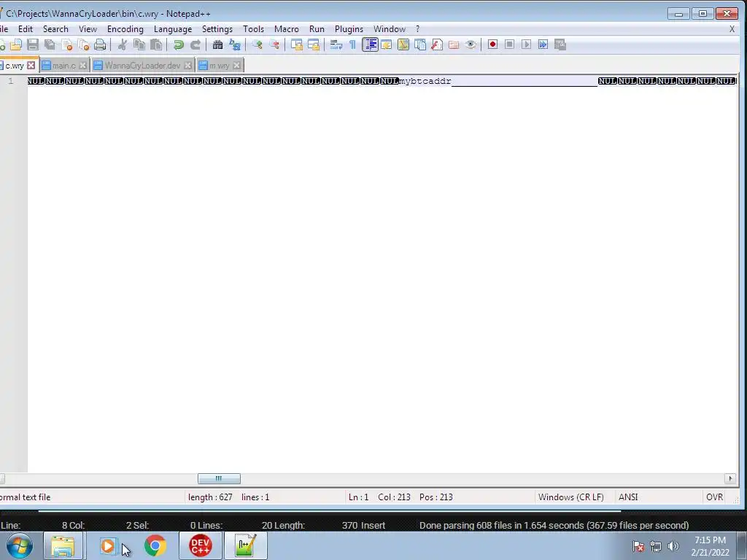
Task: Open Google Chrome from the taskbar
Action: coord(155,545)
